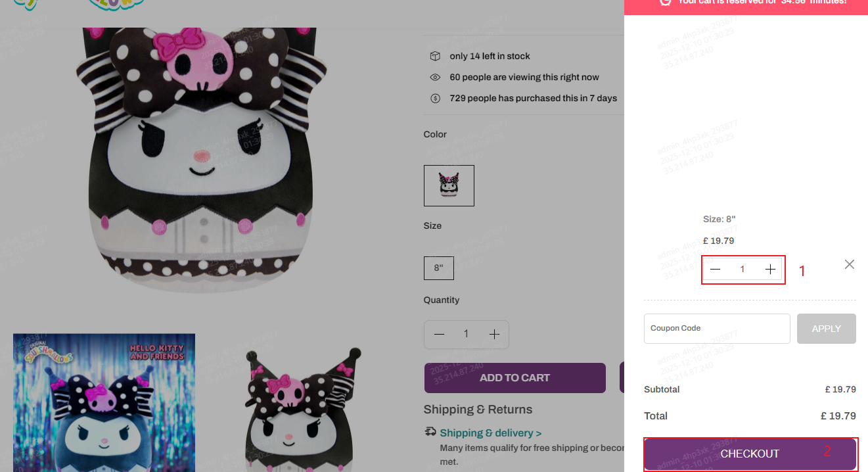View the Hello Kitty and Friends thumbnail
Image resolution: width=868 pixels, height=472 pixels.
(104, 402)
